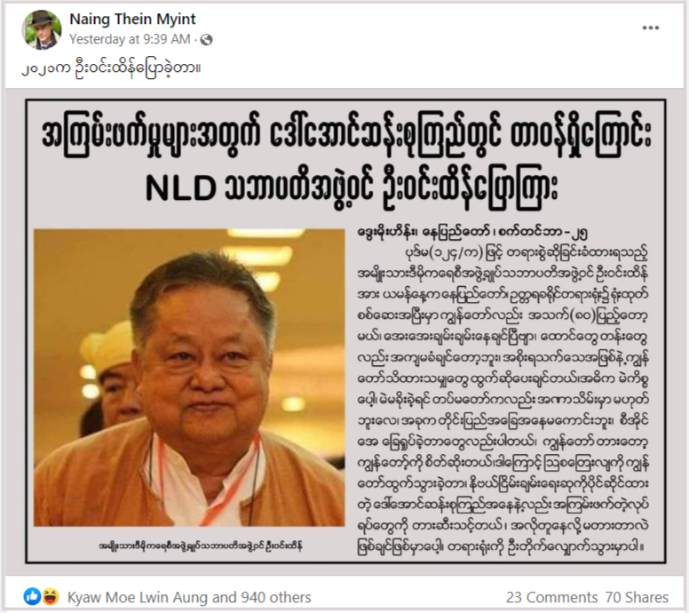The image size is (689, 613).
Task: Open the newspaper clipping headline image
Action: (x=345, y=331)
